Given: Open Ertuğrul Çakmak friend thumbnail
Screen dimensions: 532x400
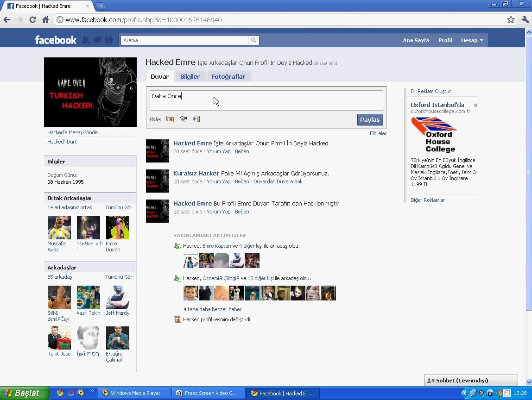Looking at the screenshot, I should 117,338.
